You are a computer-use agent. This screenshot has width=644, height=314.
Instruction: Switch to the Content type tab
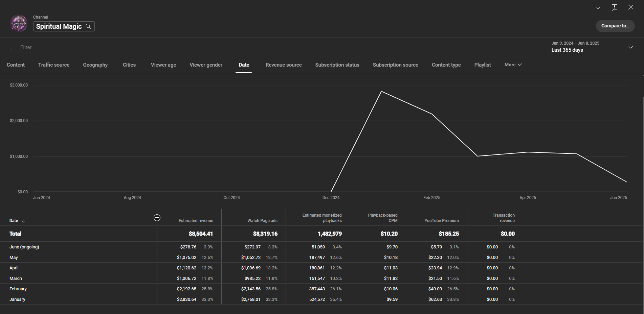(446, 65)
